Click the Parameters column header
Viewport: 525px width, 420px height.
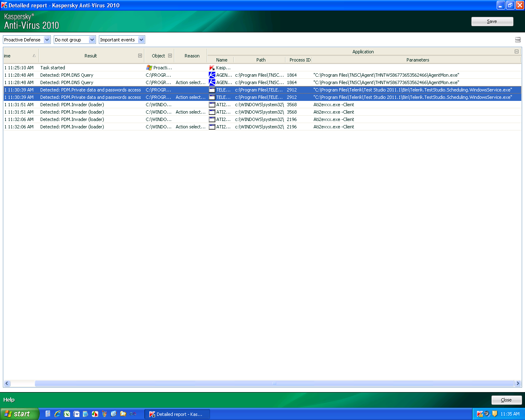click(x=418, y=60)
